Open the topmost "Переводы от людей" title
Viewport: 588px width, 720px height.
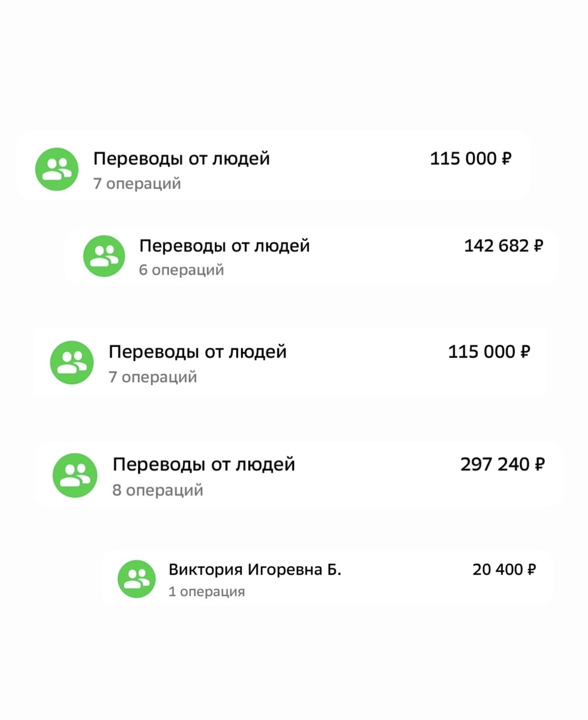tap(181, 159)
